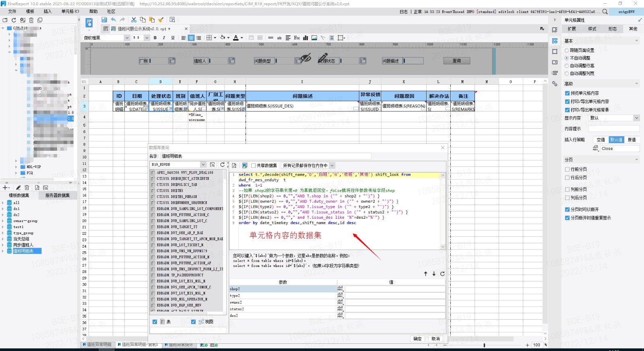Enable checkbox 行前分页
The image size is (644, 351).
tap(567, 169)
